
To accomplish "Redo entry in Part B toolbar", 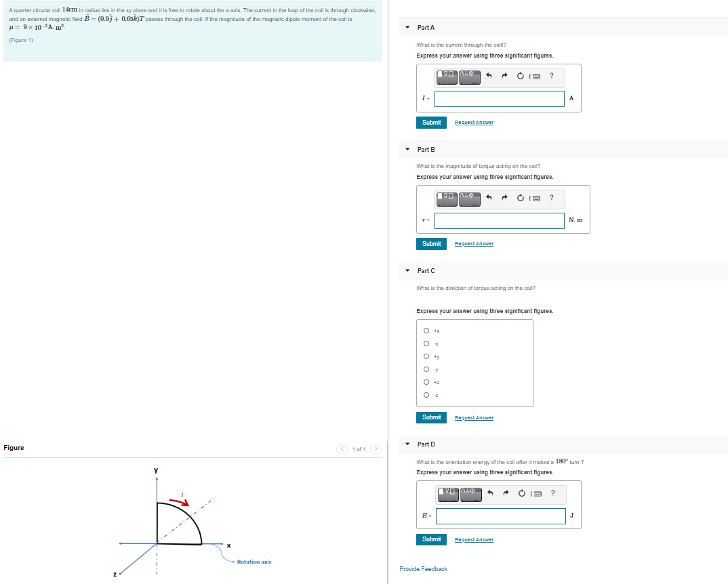I will point(505,198).
